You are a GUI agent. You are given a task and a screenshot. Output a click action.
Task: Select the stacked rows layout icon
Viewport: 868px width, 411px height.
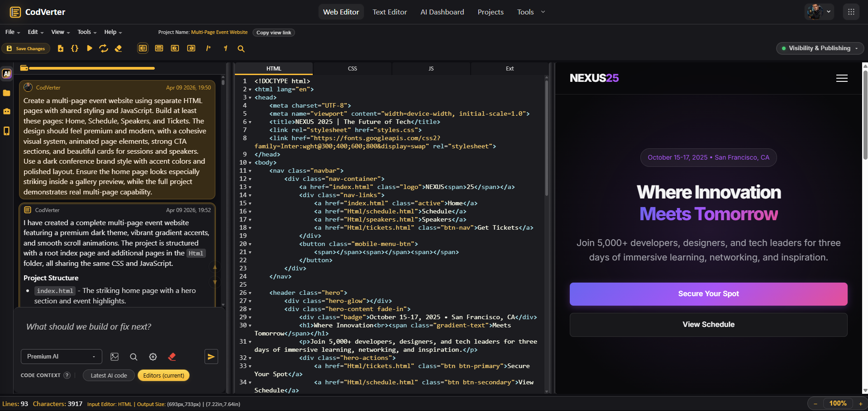coord(159,48)
